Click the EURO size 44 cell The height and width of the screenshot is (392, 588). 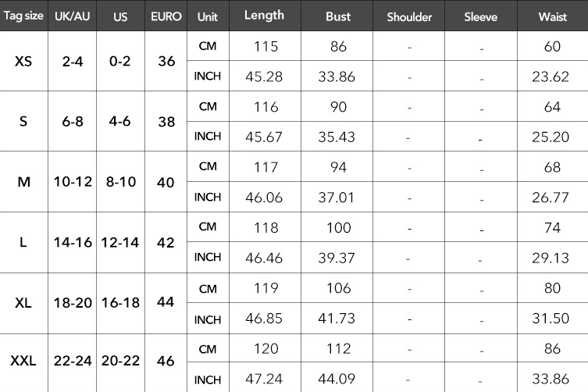[x=166, y=302]
